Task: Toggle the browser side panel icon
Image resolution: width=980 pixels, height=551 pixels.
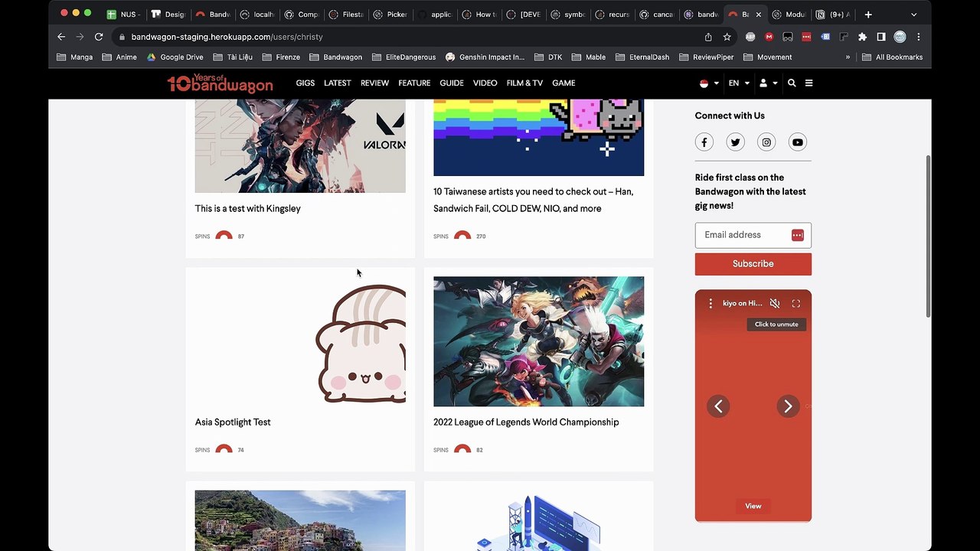Action: tap(881, 37)
